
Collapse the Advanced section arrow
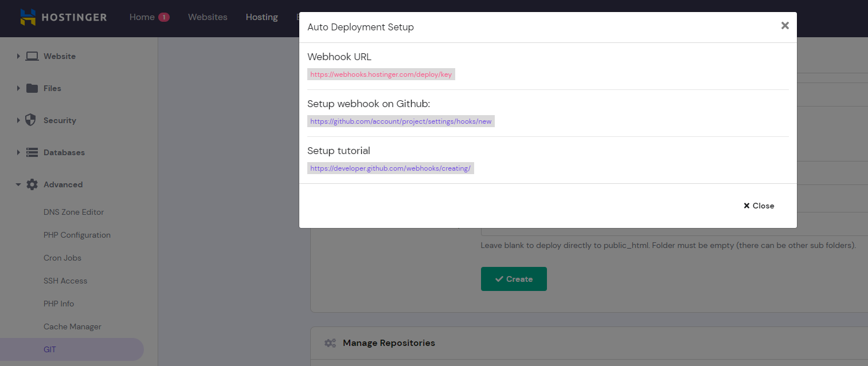click(x=18, y=184)
